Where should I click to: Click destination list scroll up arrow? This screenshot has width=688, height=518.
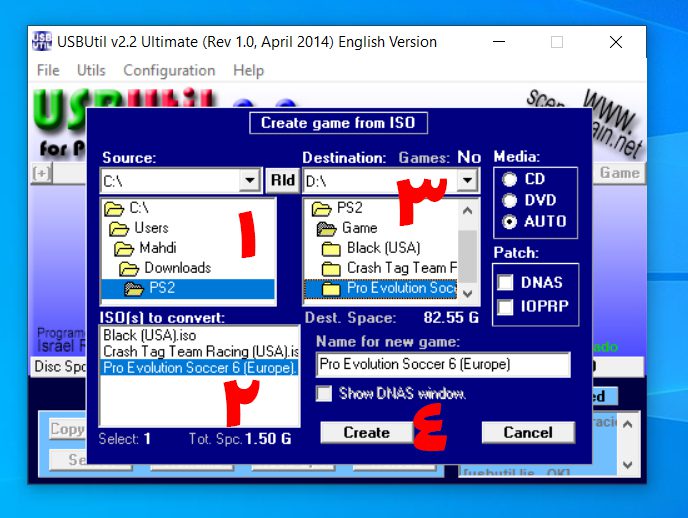click(x=467, y=211)
